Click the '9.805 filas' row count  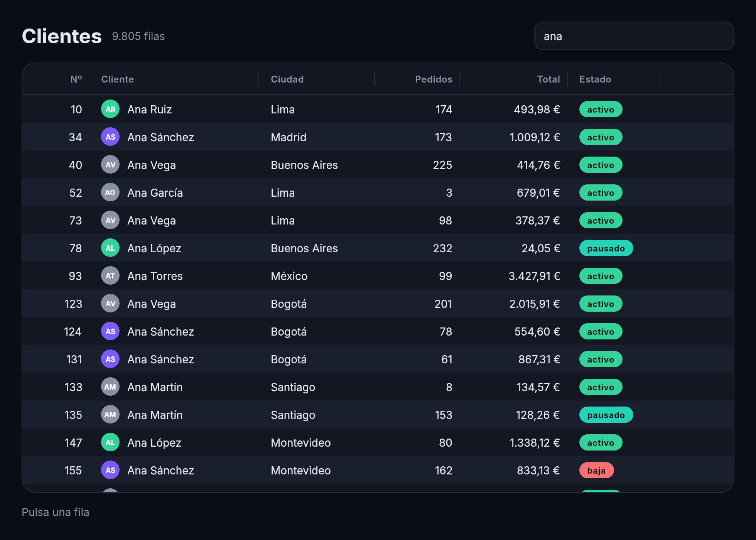(x=138, y=36)
